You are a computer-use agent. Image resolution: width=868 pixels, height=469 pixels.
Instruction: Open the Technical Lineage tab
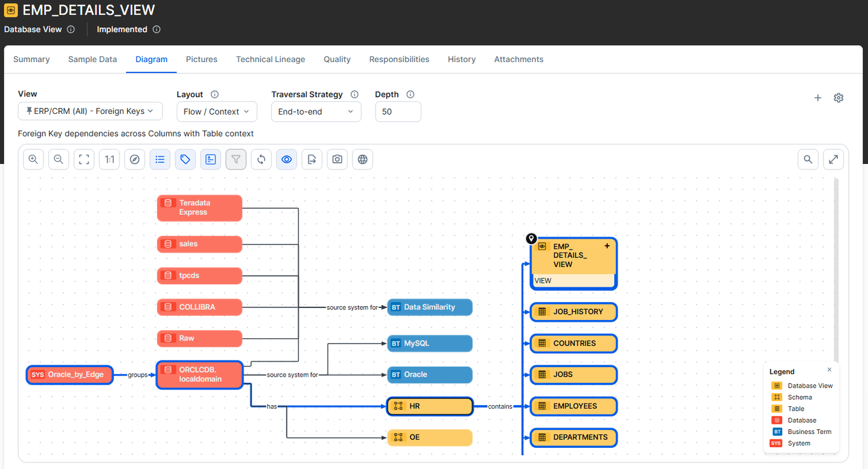(x=271, y=59)
